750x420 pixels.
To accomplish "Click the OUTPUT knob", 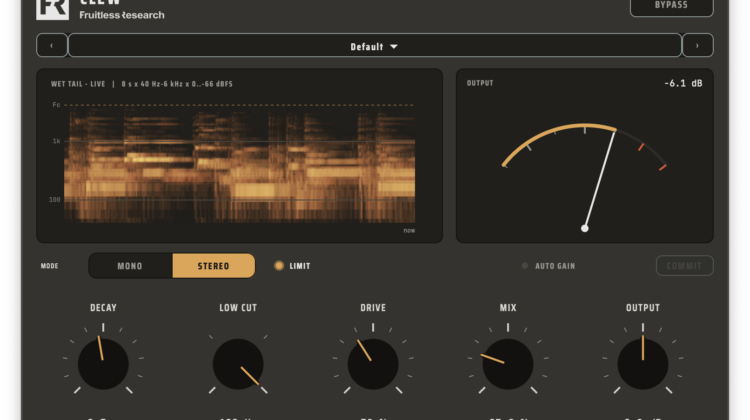I will [x=643, y=364].
